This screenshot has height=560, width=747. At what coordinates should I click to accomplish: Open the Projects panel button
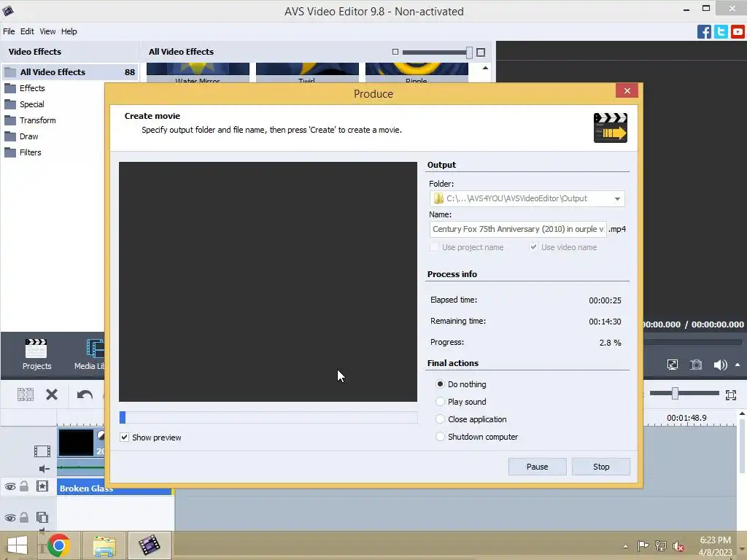pyautogui.click(x=36, y=354)
